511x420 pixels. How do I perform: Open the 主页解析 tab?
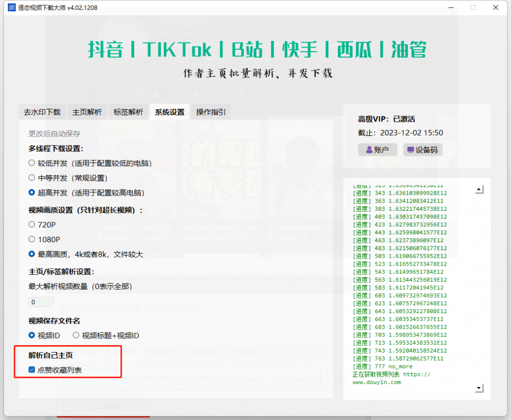click(x=87, y=112)
